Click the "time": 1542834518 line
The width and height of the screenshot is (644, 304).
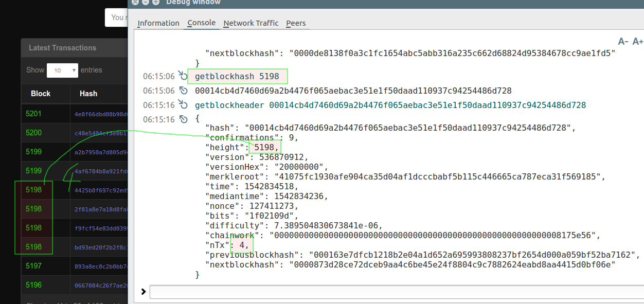[252, 186]
